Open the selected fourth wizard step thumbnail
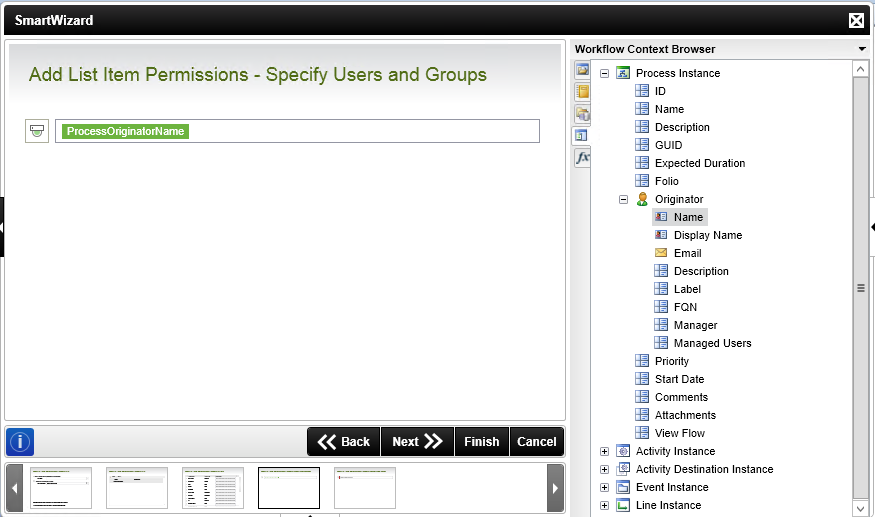Screen dimensions: 875x517 click(x=289, y=488)
